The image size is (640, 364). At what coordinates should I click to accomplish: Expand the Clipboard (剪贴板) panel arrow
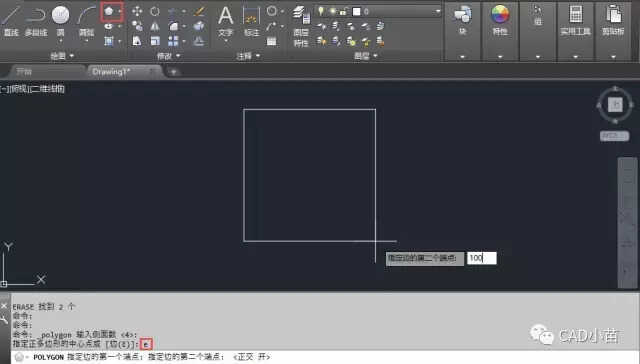click(613, 57)
